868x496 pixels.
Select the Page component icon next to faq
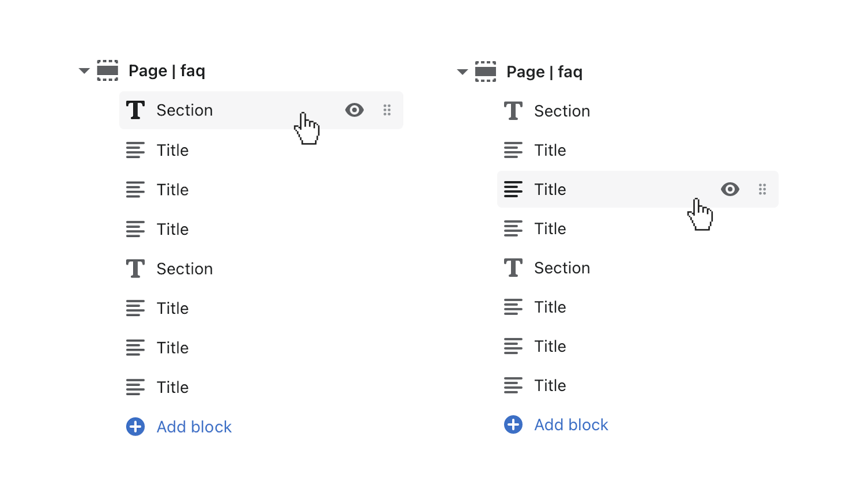[x=107, y=70]
